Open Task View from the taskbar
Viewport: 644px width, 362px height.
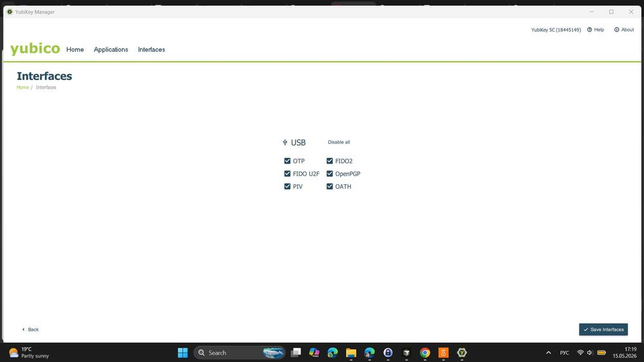coord(296,352)
